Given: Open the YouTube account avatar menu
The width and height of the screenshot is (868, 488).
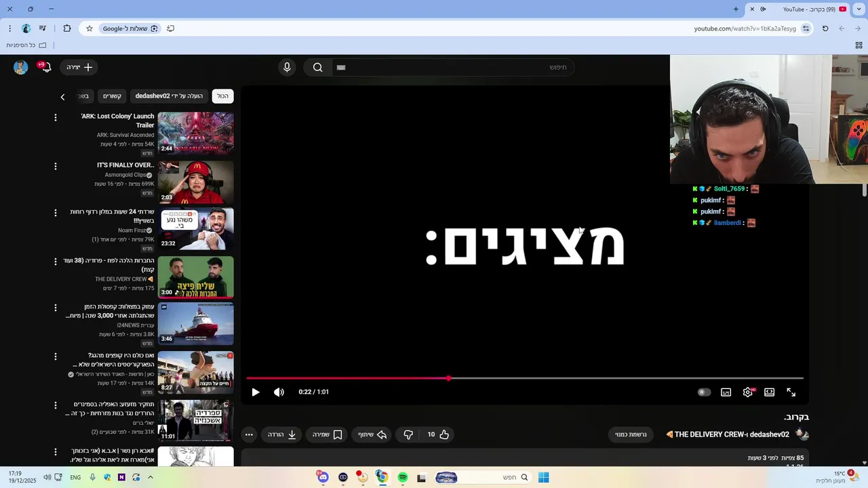Looking at the screenshot, I should tap(20, 67).
